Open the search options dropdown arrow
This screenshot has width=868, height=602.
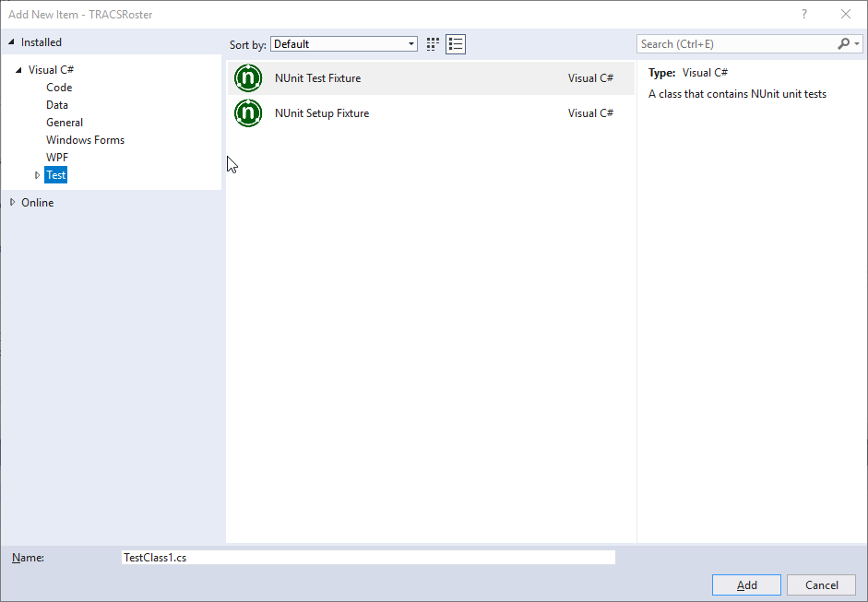[857, 43]
